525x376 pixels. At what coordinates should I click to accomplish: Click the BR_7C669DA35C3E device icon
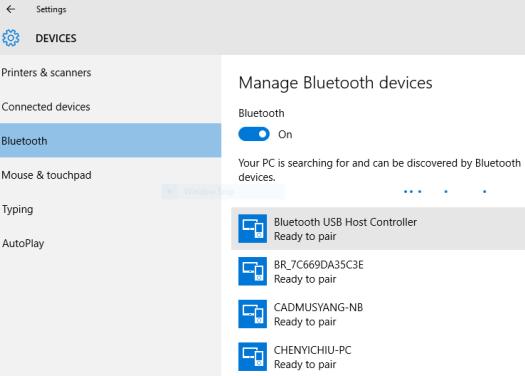(x=252, y=271)
